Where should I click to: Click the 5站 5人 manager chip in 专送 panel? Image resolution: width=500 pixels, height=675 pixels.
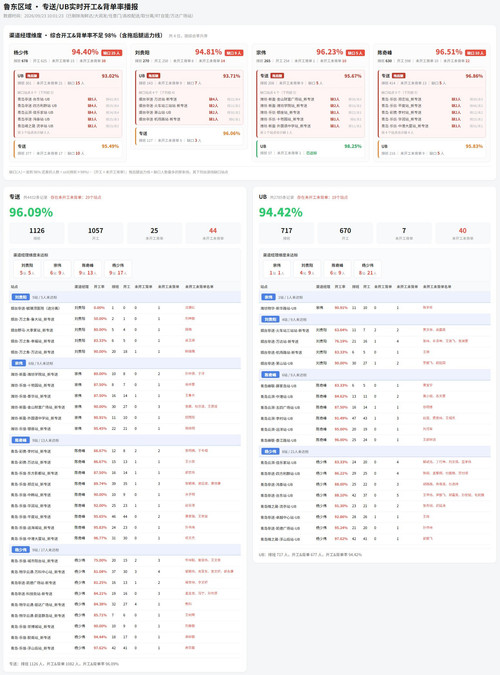27,269
